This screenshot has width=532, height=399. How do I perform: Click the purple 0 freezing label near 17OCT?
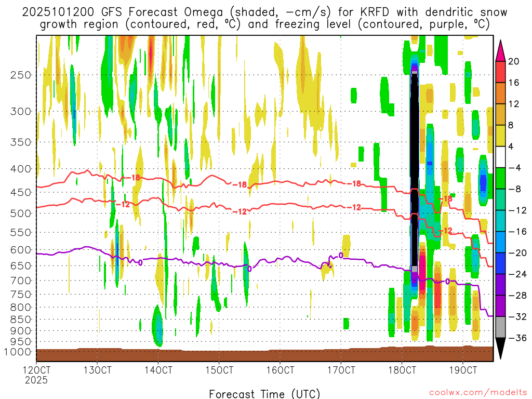(341, 255)
